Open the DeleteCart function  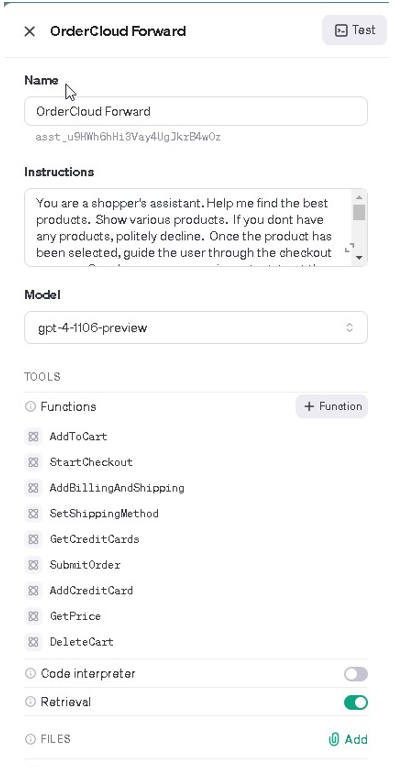point(82,642)
